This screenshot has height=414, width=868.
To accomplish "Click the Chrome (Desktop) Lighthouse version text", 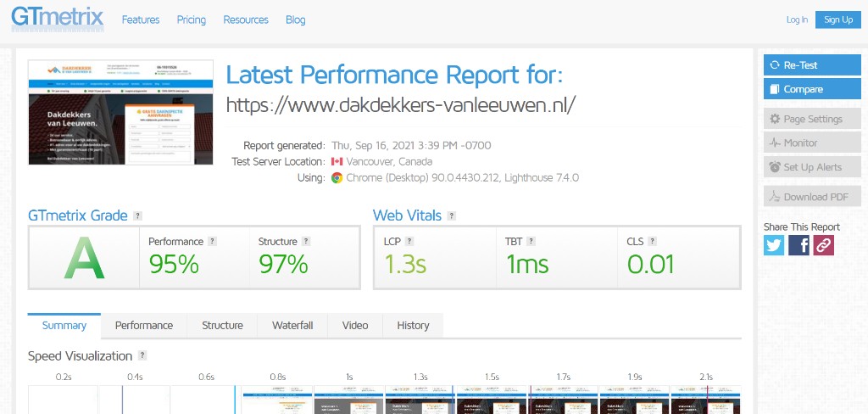I will tap(463, 178).
